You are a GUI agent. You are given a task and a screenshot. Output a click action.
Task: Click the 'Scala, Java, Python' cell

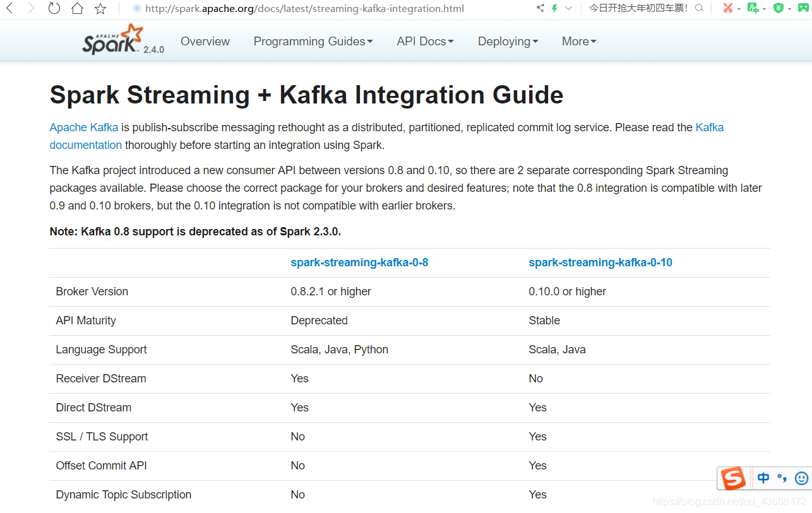[x=340, y=350]
